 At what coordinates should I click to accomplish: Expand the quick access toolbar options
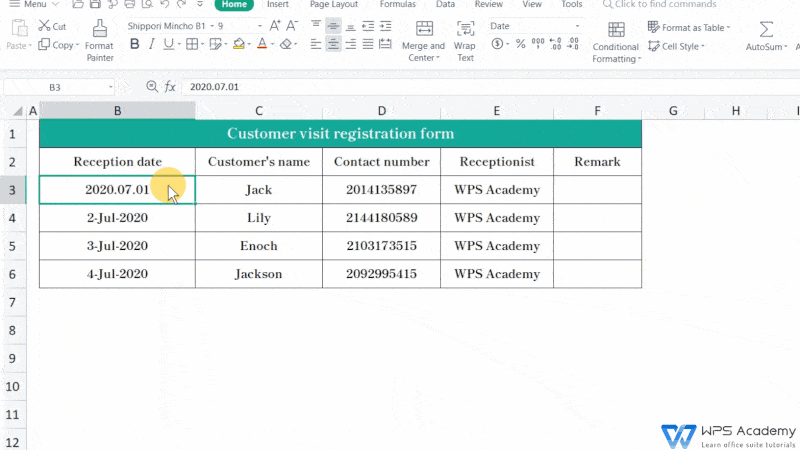pos(200,4)
